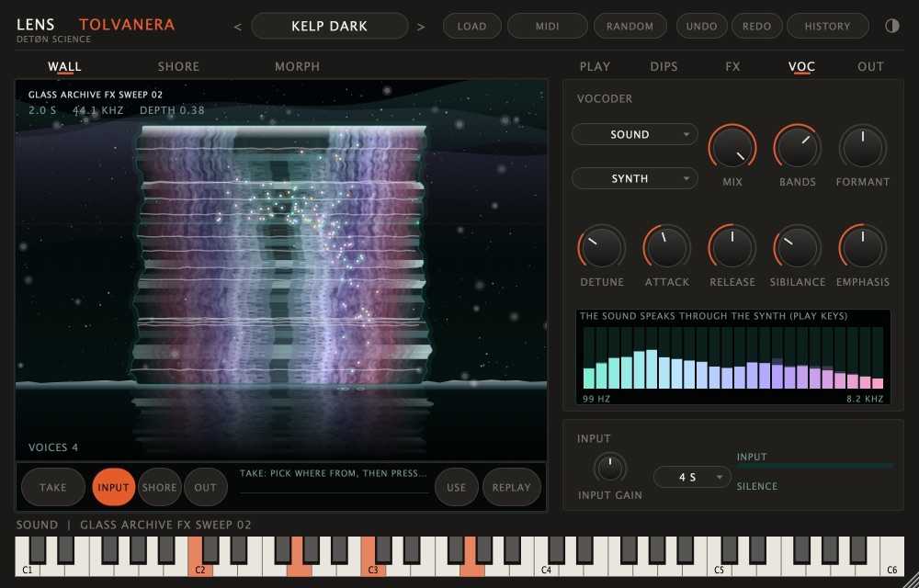Go to previous preset with left arrow
The image size is (919, 588).
point(237,27)
